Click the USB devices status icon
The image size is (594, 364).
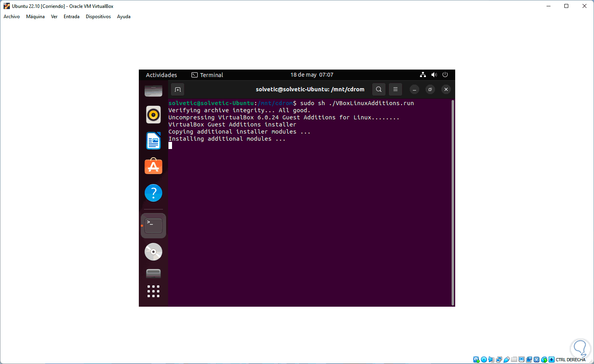click(506, 360)
